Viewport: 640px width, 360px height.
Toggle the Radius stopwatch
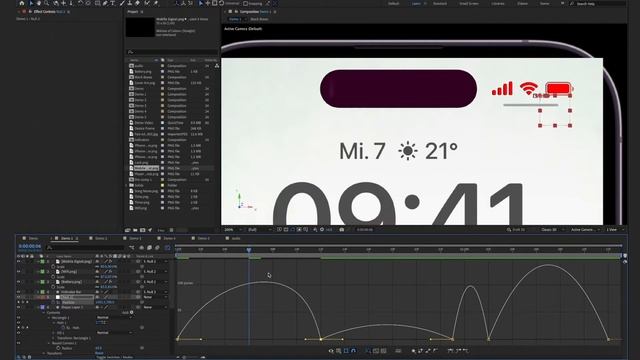pyautogui.click(x=58, y=348)
